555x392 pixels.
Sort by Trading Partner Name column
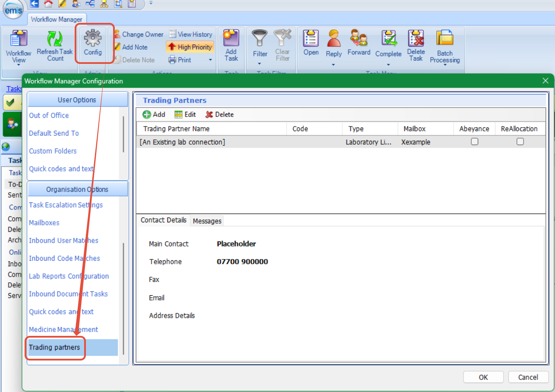(x=211, y=129)
